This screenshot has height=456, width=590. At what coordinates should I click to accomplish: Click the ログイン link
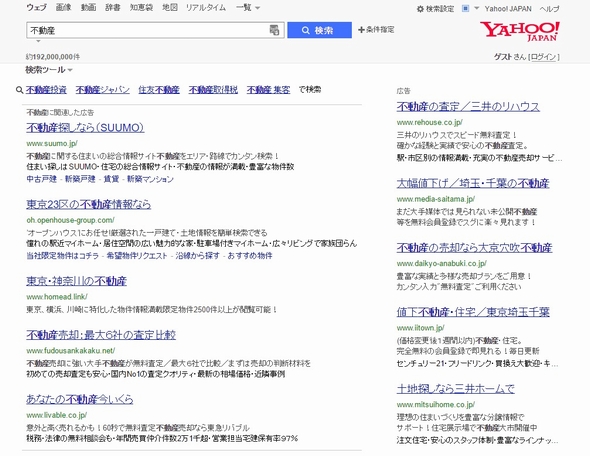[543, 57]
